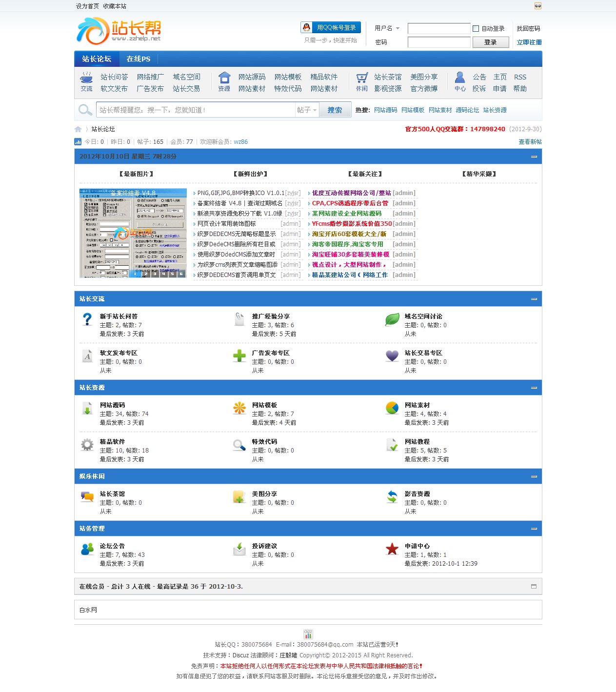Switch to the 在线PS tab

click(x=139, y=59)
